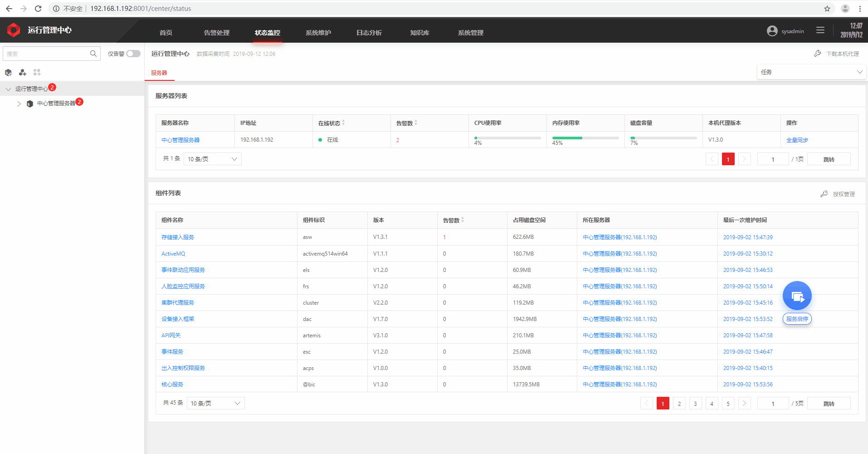Select the 服务器 tab
This screenshot has width=868, height=454.
(159, 73)
